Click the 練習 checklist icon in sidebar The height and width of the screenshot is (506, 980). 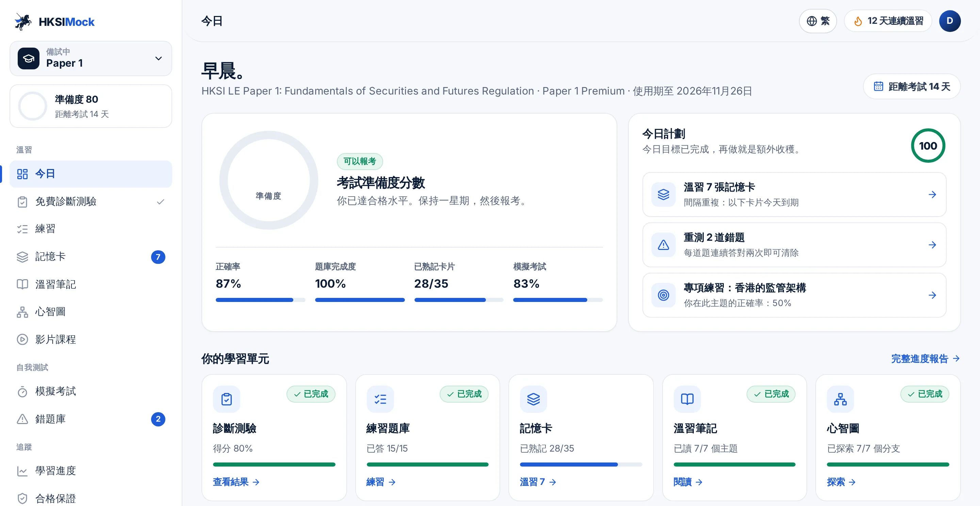(22, 229)
